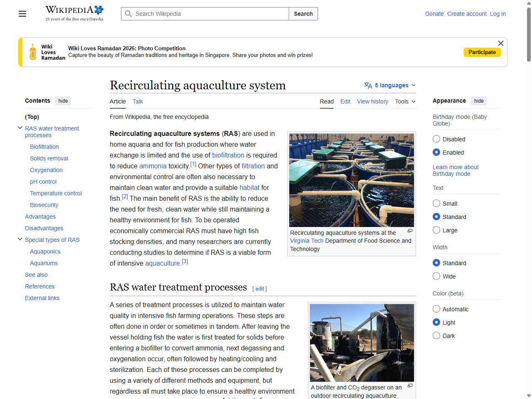Click the language translate icon

coord(368,85)
